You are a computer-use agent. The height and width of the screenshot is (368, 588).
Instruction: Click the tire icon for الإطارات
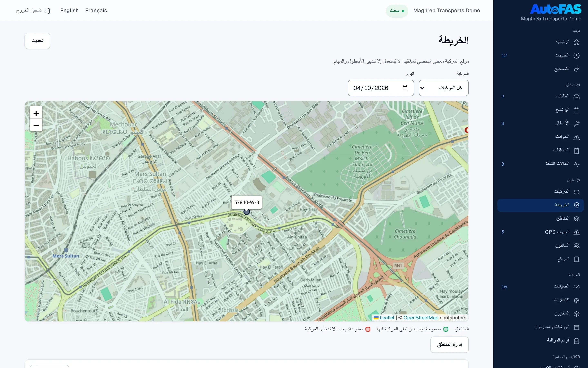(576, 300)
